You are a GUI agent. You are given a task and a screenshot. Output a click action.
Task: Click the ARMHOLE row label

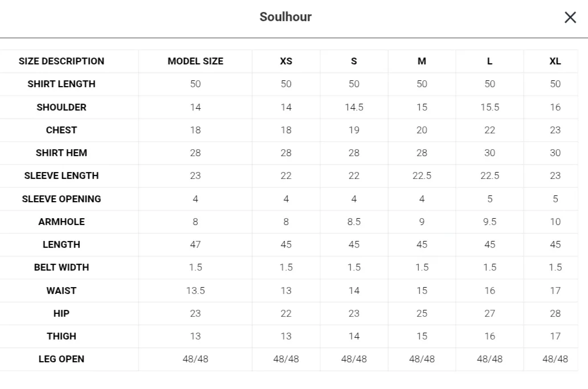(x=62, y=222)
